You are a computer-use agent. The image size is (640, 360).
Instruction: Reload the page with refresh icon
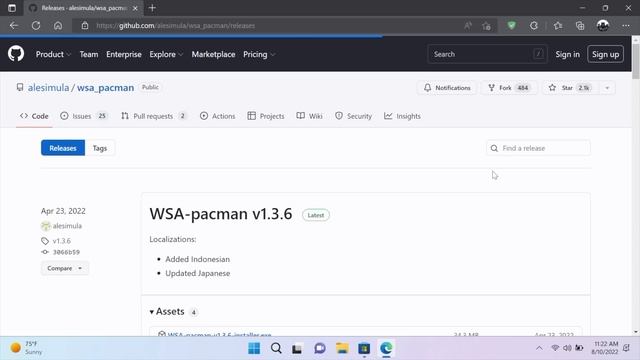36,25
